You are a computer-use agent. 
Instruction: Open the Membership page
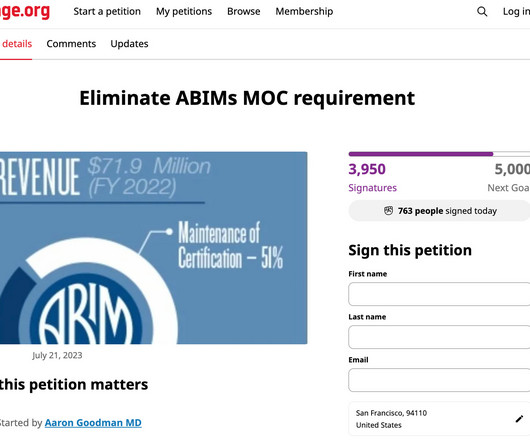point(304,11)
